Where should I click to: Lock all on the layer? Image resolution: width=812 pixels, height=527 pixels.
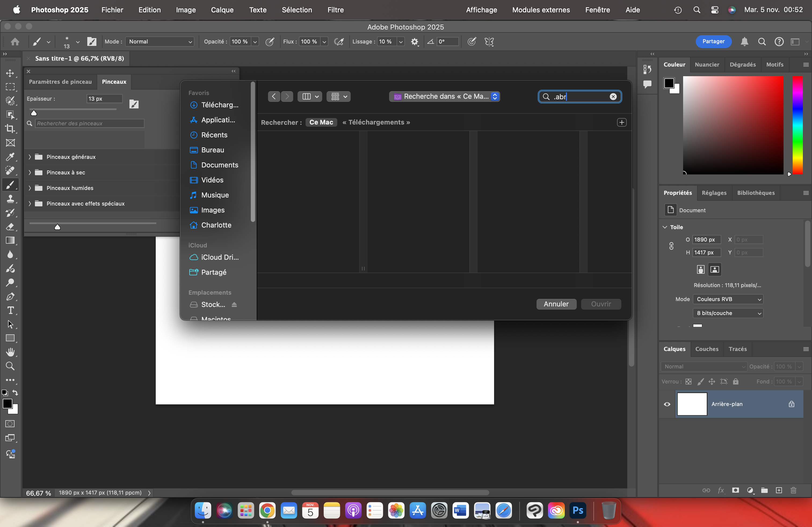coord(736,382)
